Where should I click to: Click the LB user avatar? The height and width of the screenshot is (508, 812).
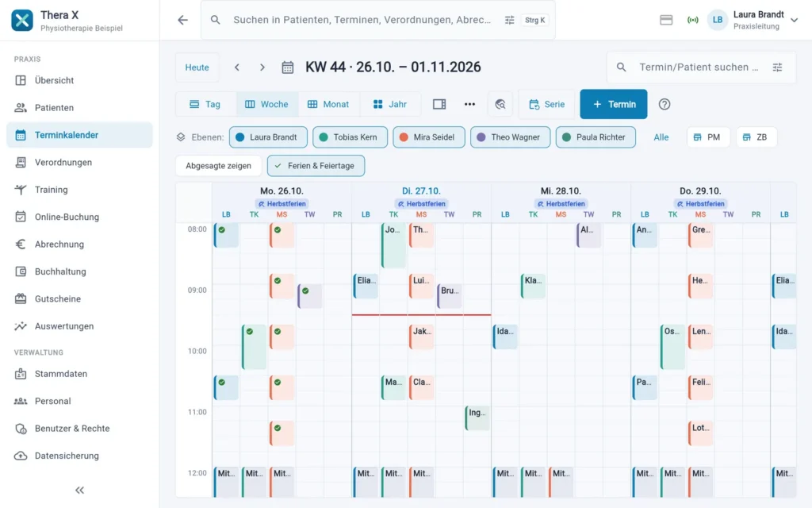[x=717, y=20]
